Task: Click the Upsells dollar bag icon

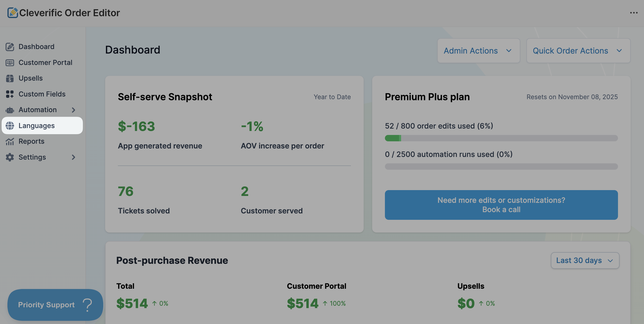Action: (x=10, y=78)
